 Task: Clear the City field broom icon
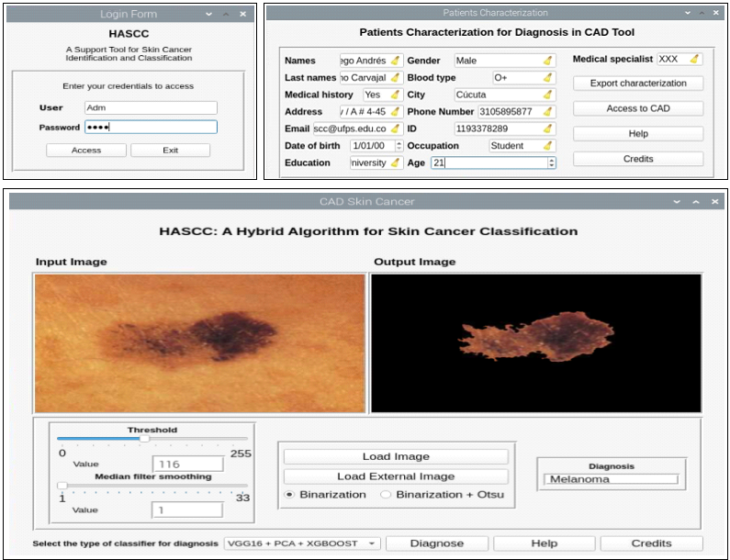click(x=548, y=95)
